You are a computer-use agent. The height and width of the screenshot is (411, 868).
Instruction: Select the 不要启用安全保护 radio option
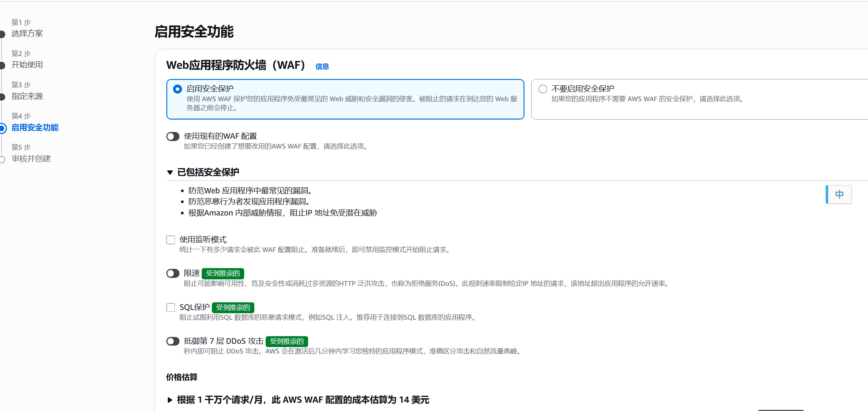tap(543, 89)
